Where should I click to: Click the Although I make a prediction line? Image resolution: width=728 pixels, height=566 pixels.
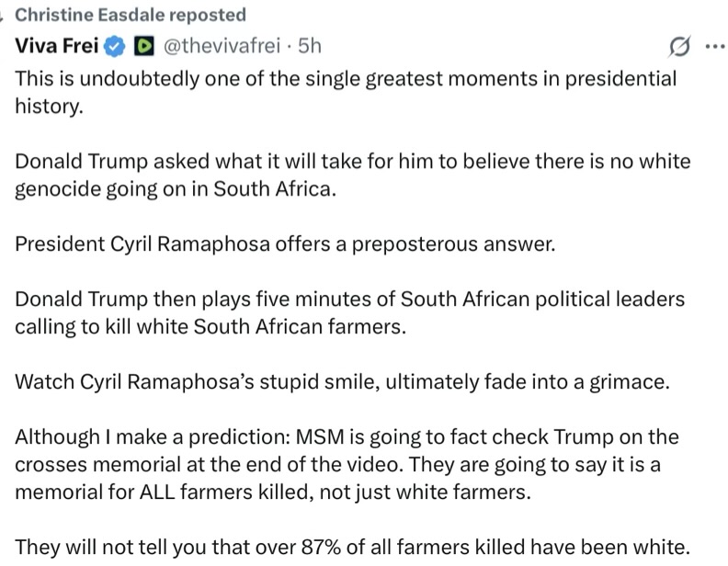pyautogui.click(x=347, y=437)
